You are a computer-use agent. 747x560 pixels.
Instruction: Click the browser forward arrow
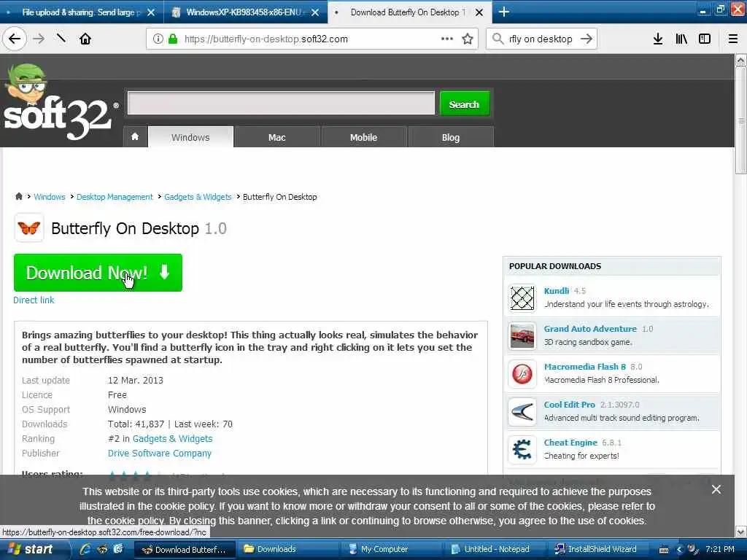point(39,39)
